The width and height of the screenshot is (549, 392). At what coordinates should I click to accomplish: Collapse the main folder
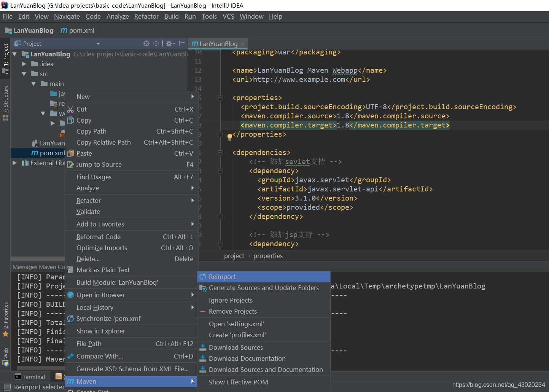coord(33,84)
